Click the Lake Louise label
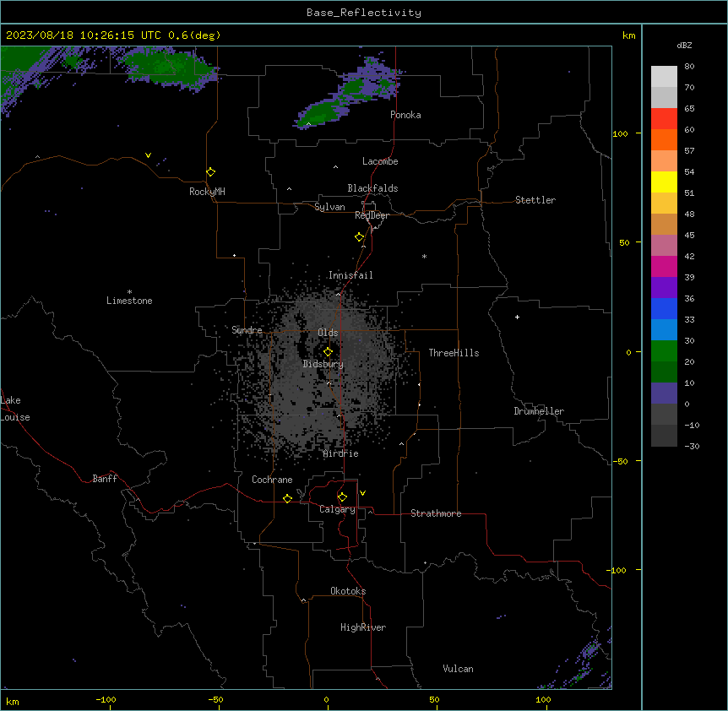728x711 pixels. click(x=15, y=409)
